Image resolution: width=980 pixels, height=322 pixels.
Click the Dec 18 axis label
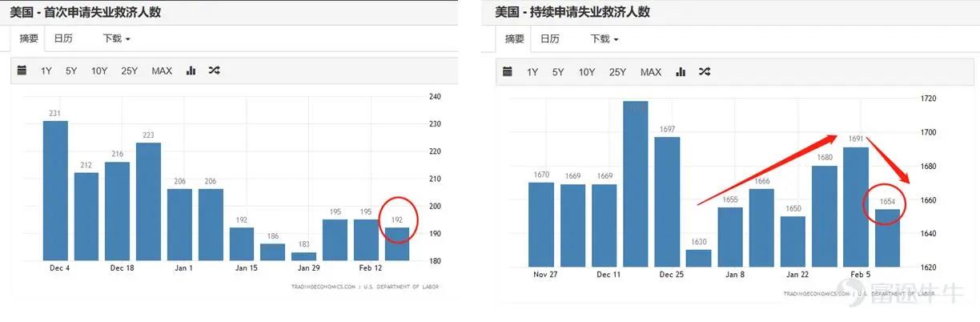(122, 268)
